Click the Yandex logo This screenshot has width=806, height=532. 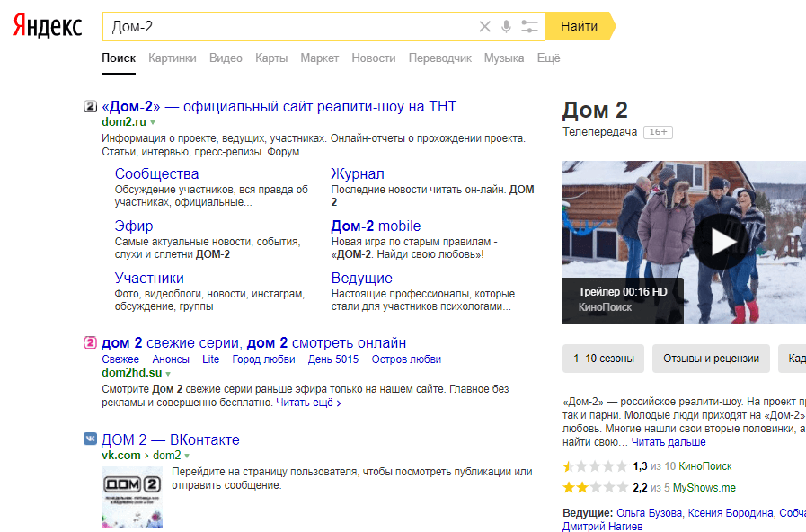click(47, 26)
